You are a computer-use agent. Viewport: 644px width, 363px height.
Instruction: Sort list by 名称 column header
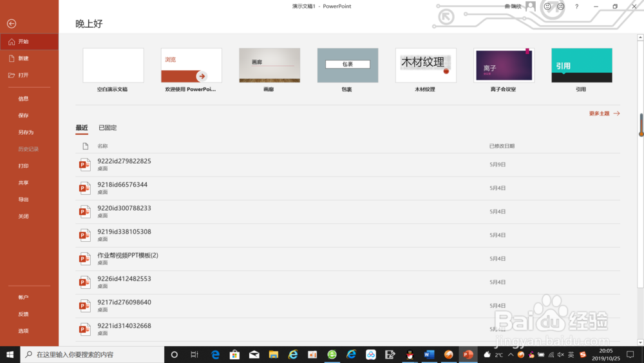(102, 146)
